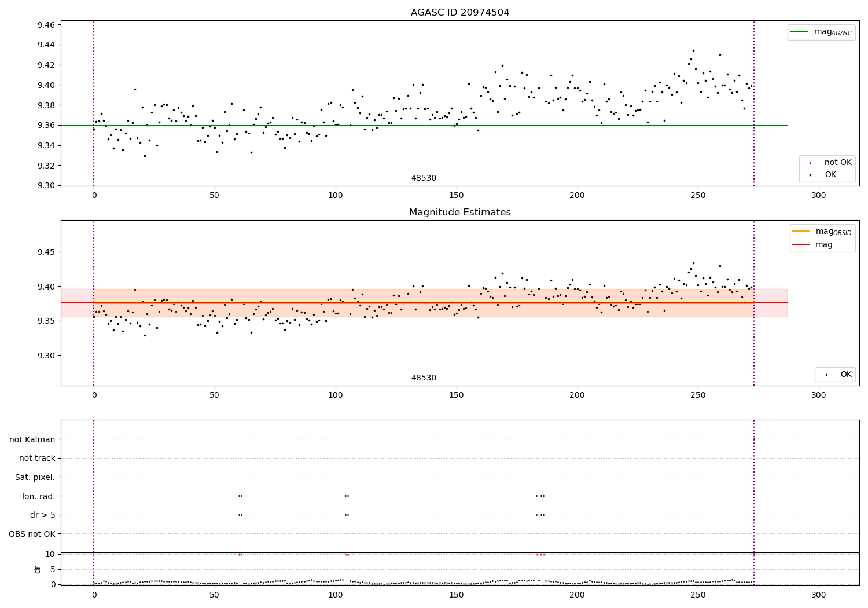Click the 'dr > 5' row label
This screenshot has height=608, width=868.
[x=43, y=515]
